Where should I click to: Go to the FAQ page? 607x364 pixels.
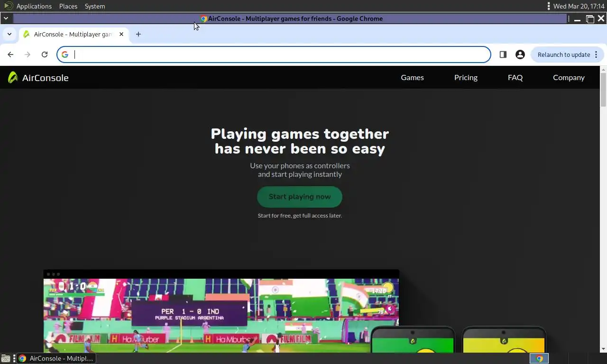[x=515, y=78]
